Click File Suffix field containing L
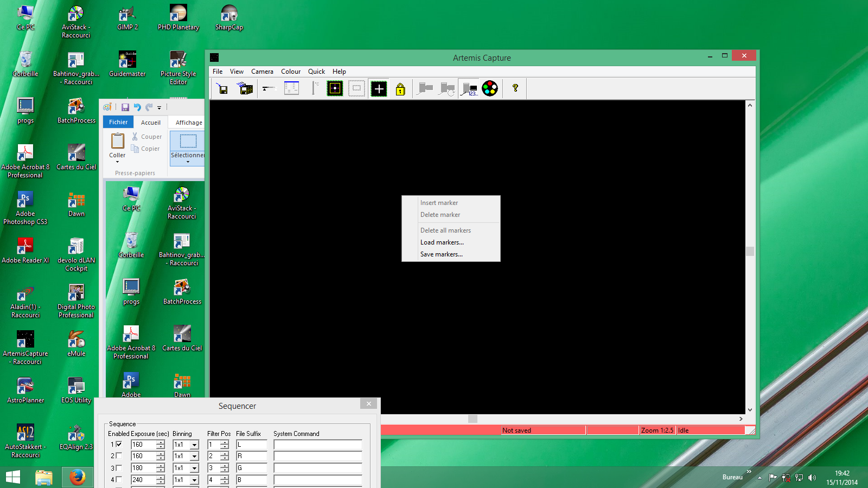 [252, 445]
